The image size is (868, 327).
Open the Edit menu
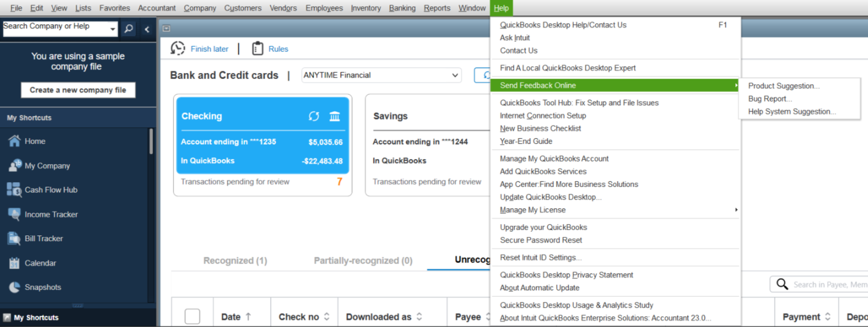[37, 8]
